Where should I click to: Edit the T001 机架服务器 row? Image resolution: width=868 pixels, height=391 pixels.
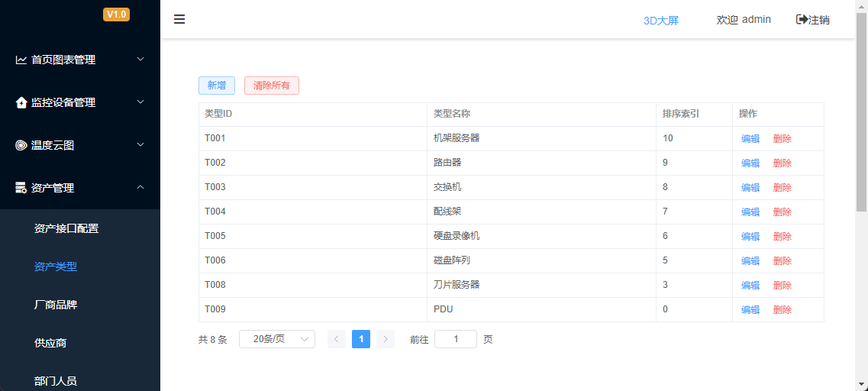click(750, 138)
